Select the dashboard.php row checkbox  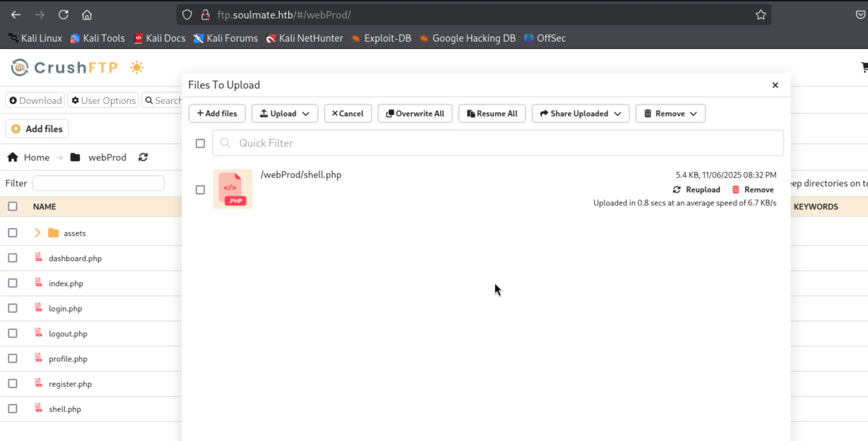(13, 258)
